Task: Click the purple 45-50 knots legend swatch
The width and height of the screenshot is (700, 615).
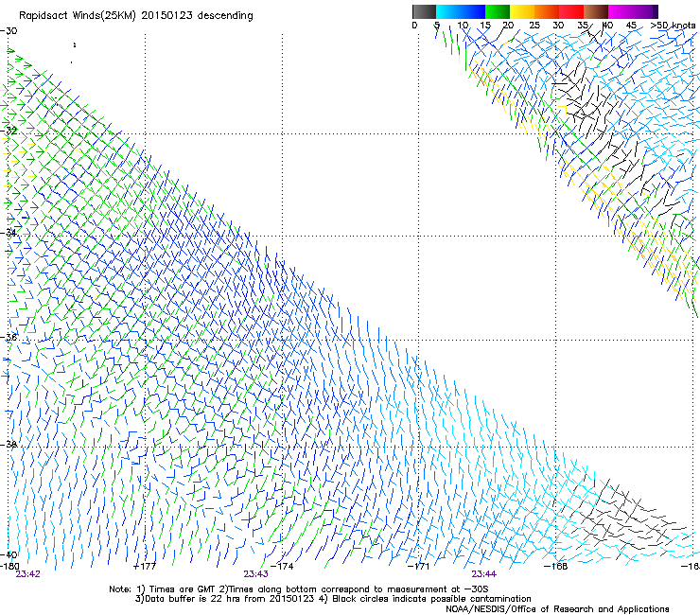Action: [645, 11]
